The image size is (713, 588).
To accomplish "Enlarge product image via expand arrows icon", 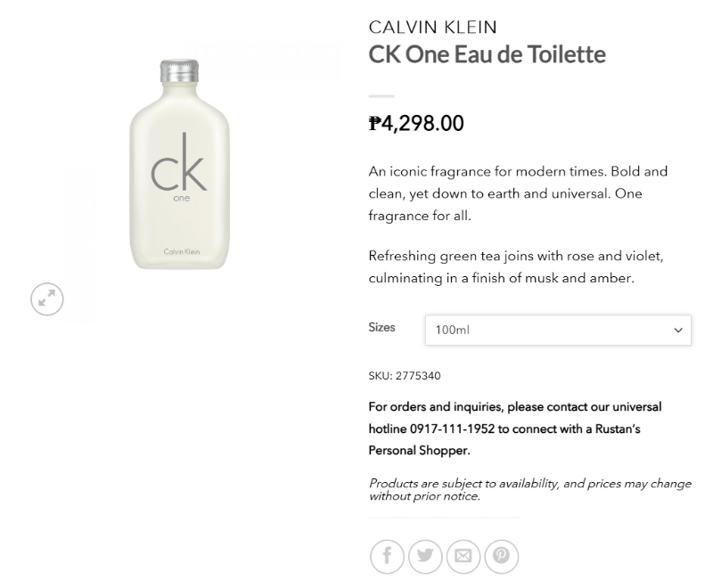I will pos(47,299).
